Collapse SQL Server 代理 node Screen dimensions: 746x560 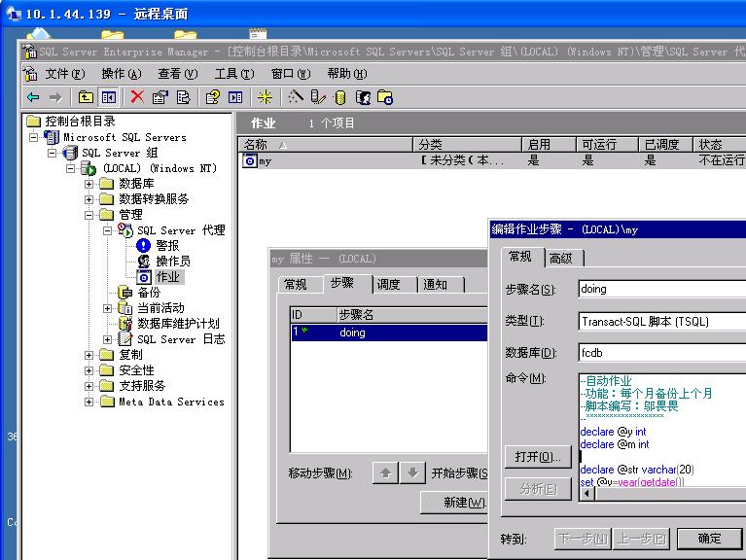pyautogui.click(x=107, y=230)
